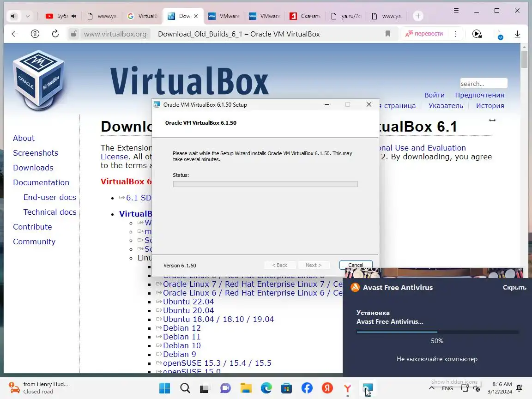
Task: Open the История link
Action: (490, 105)
